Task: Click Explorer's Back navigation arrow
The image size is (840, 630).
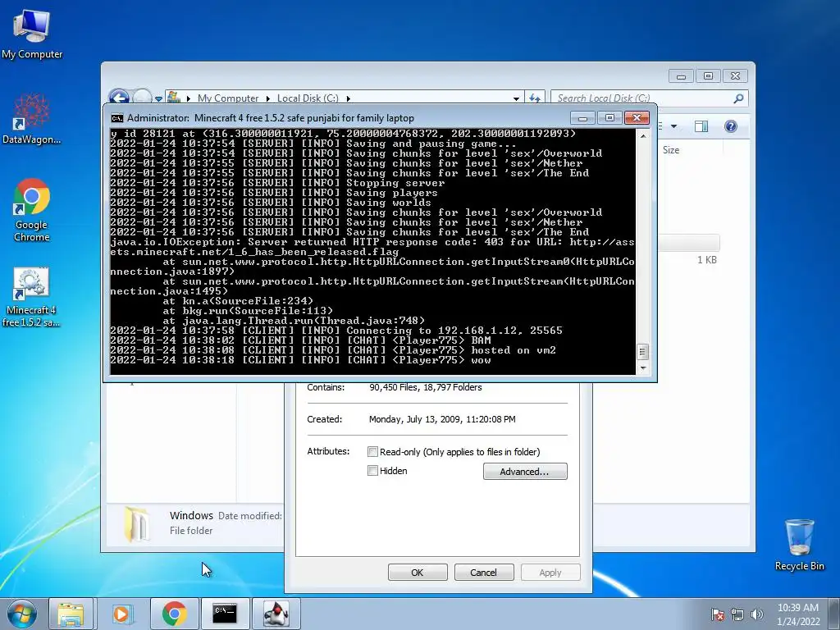Action: 119,97
